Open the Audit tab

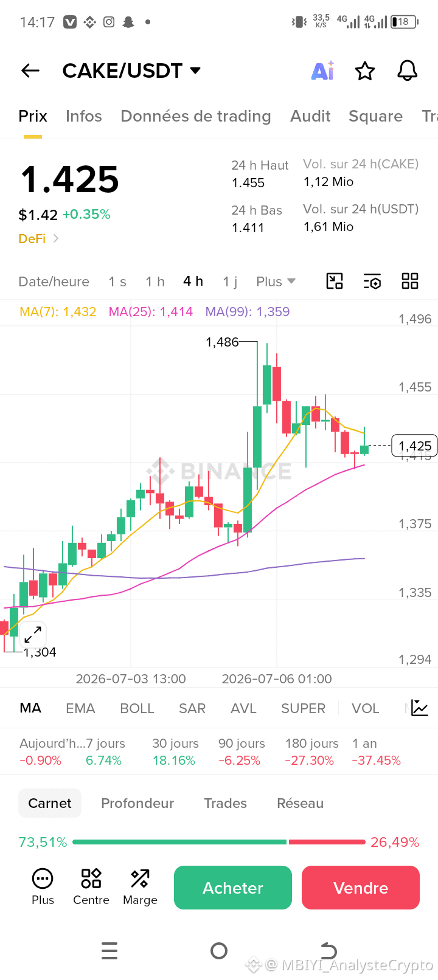coord(310,116)
